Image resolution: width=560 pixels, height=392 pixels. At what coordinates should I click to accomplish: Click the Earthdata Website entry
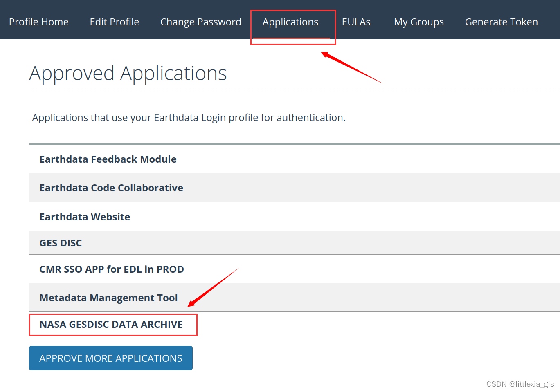[x=295, y=217]
